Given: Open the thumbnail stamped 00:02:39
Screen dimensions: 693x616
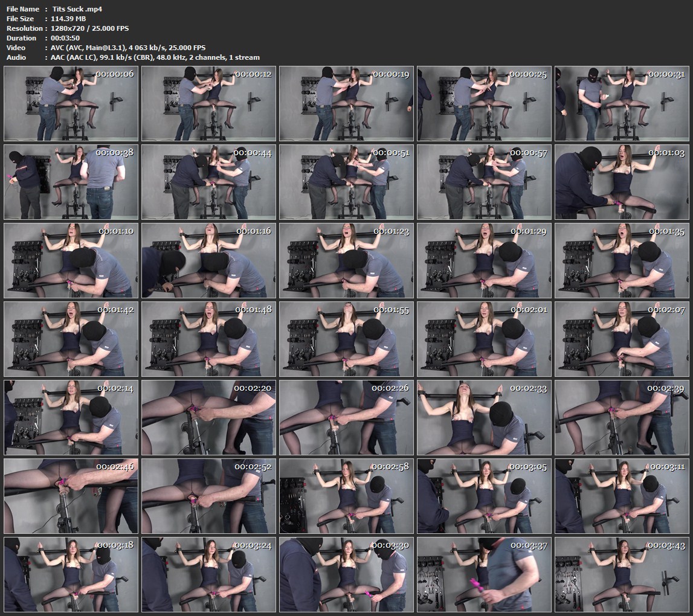Looking at the screenshot, I should coord(622,417).
